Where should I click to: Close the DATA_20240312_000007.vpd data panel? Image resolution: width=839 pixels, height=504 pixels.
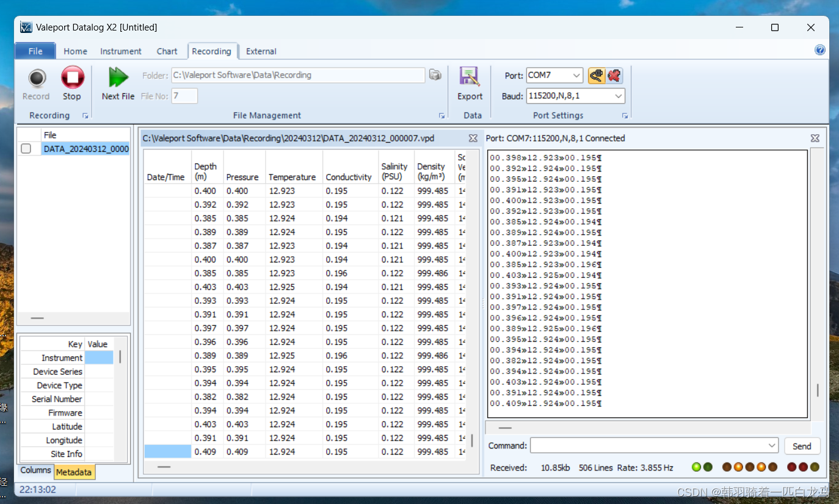(473, 139)
